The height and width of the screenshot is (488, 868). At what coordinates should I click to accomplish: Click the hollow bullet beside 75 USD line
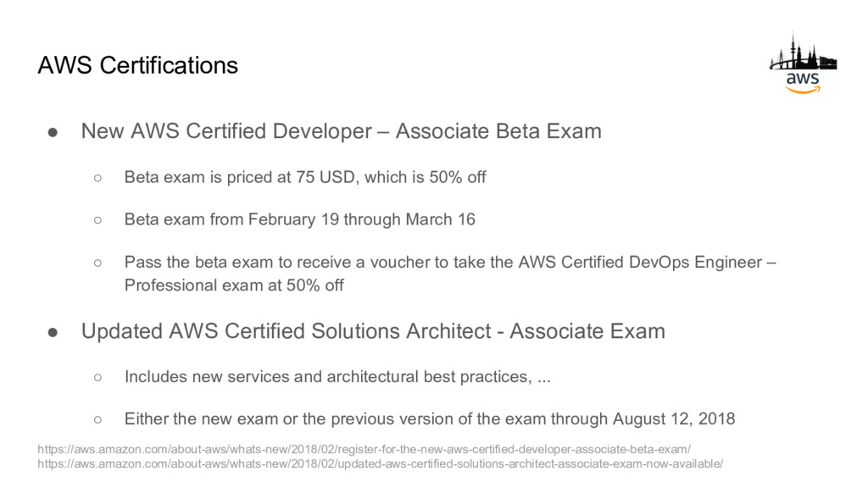pyautogui.click(x=98, y=178)
